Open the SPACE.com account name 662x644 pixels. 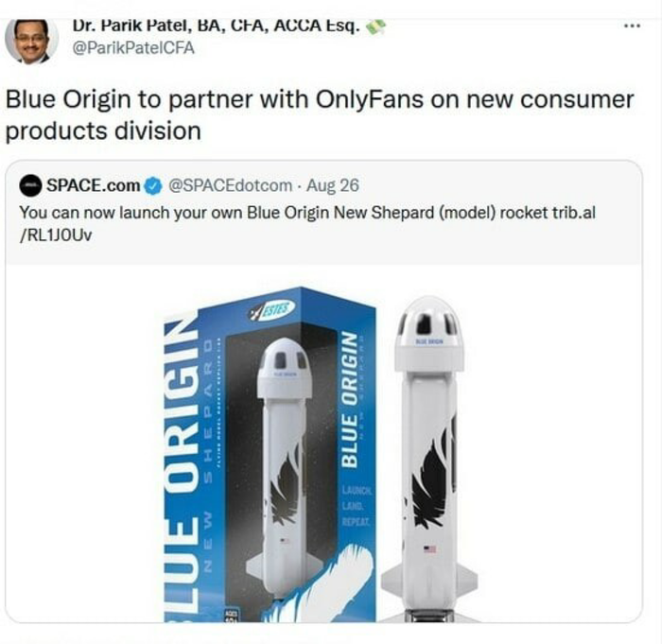94,185
